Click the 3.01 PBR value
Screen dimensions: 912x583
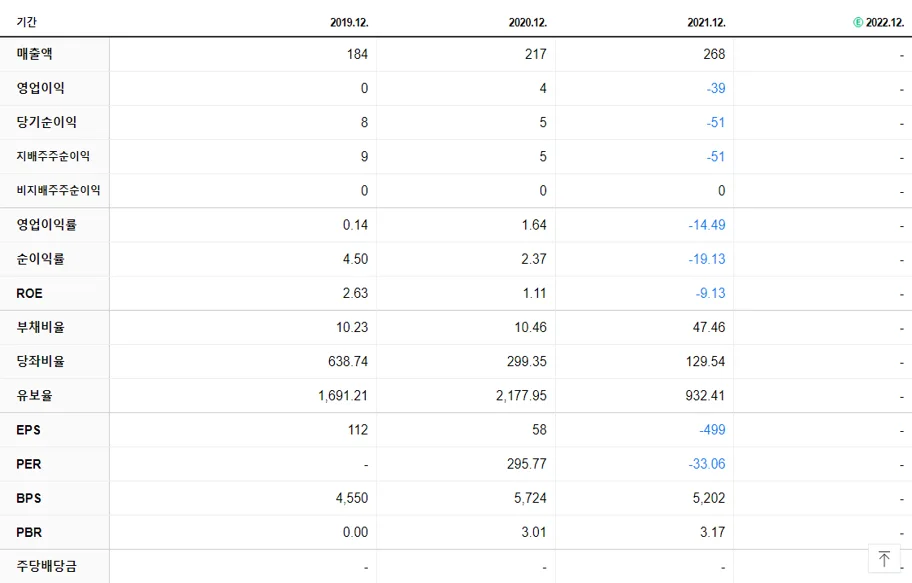click(x=534, y=532)
